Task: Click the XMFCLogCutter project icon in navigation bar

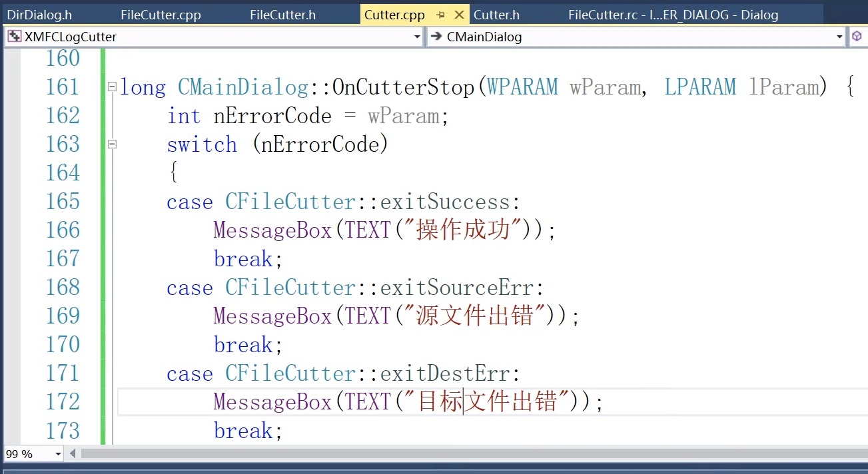Action: [x=14, y=37]
